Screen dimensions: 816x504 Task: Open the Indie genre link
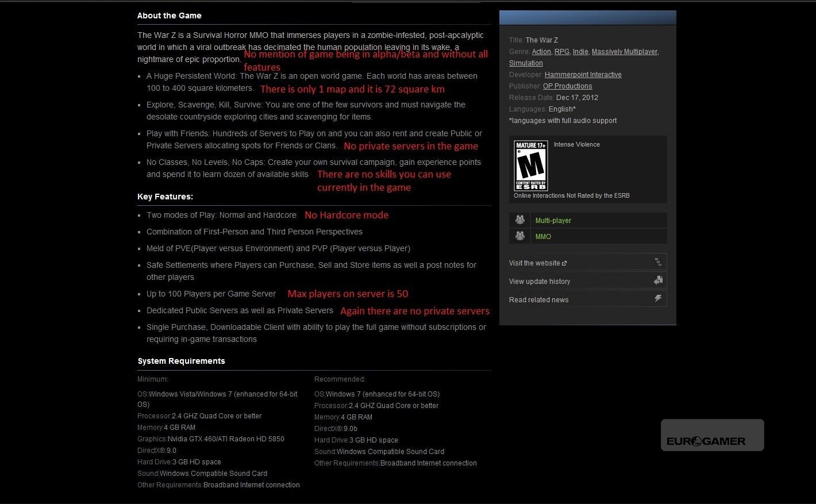pos(580,52)
